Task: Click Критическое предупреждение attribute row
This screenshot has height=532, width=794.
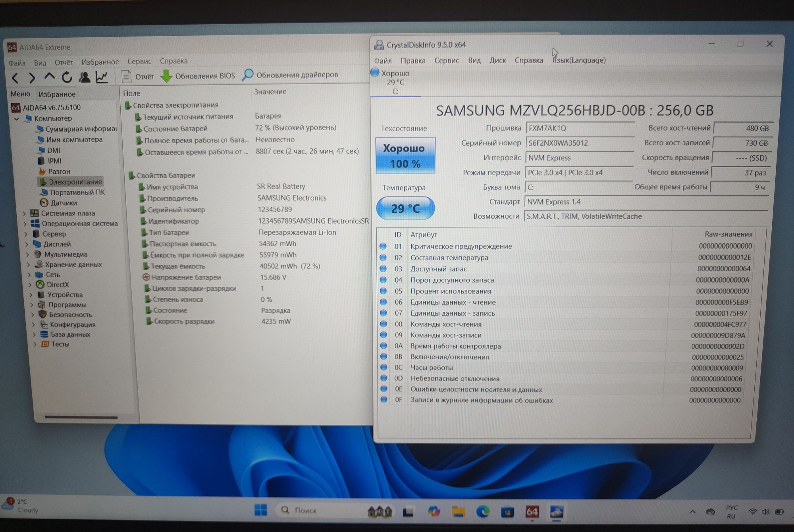Action: coord(566,246)
